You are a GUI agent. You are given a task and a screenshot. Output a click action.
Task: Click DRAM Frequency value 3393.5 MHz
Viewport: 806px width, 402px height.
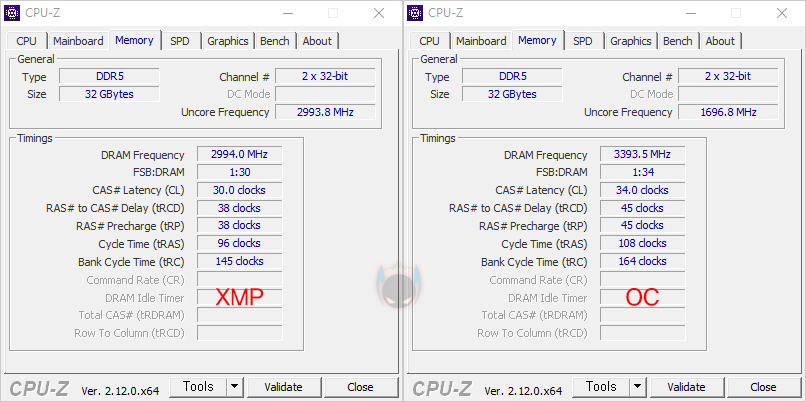tap(643, 154)
